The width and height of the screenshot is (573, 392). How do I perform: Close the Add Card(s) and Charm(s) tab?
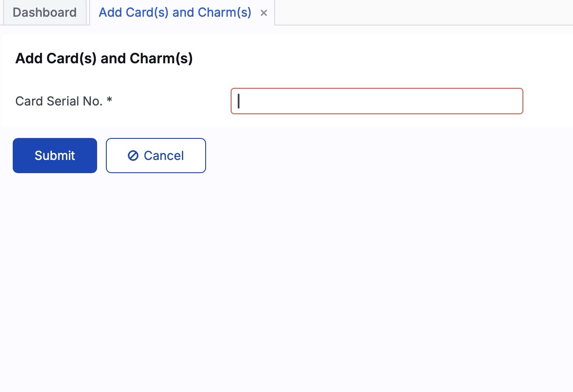tap(264, 13)
